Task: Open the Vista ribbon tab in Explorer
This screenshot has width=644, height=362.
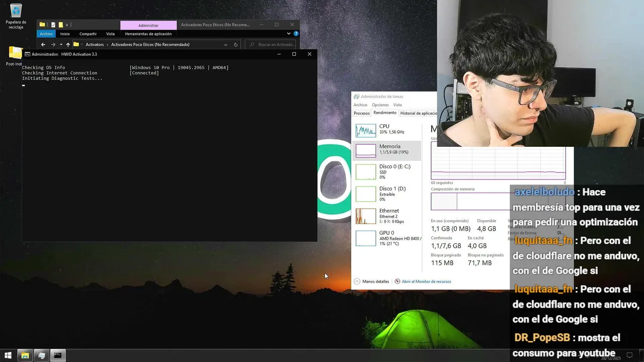Action: pos(110,34)
